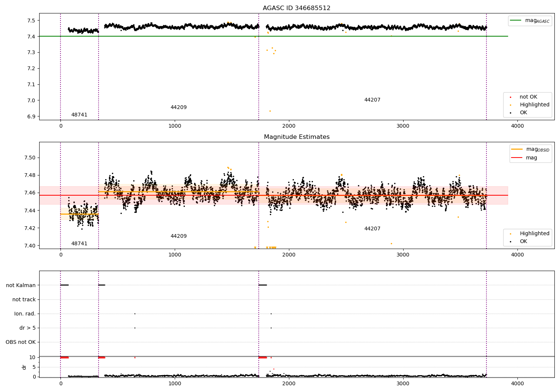Click the 7.48 y-axis tick label

[29, 175]
